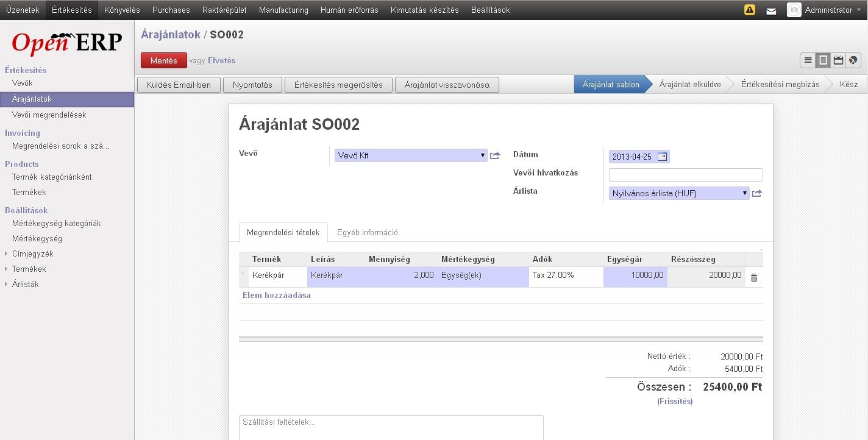Viewport: 868px width, 440px height.
Task: Click the OpenERP logo
Action: pos(67,42)
